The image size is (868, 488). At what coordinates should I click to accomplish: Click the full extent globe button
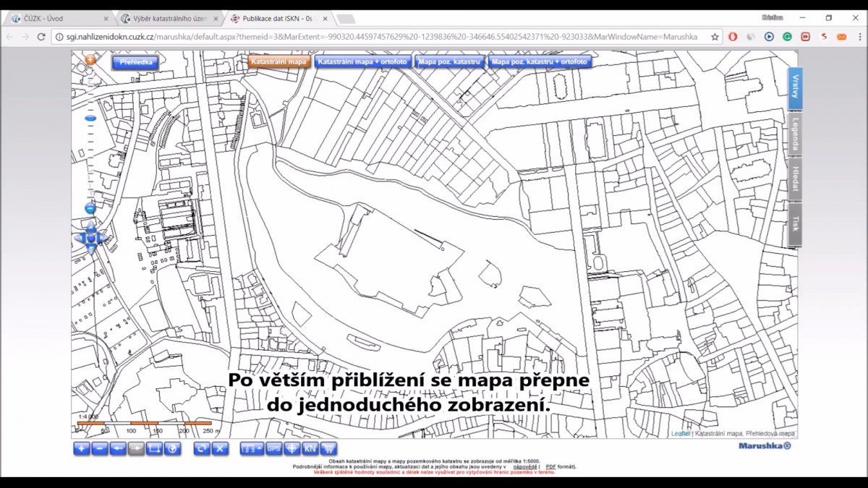click(x=173, y=448)
